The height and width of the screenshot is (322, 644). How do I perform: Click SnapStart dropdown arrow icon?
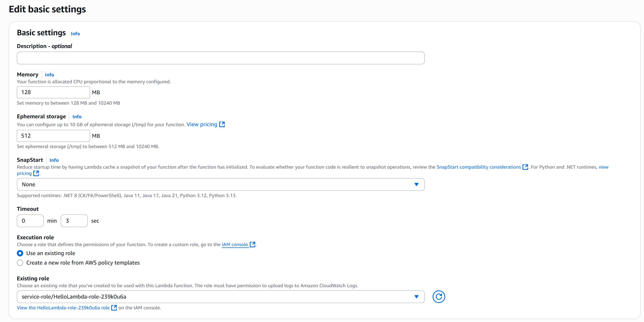pyautogui.click(x=416, y=184)
